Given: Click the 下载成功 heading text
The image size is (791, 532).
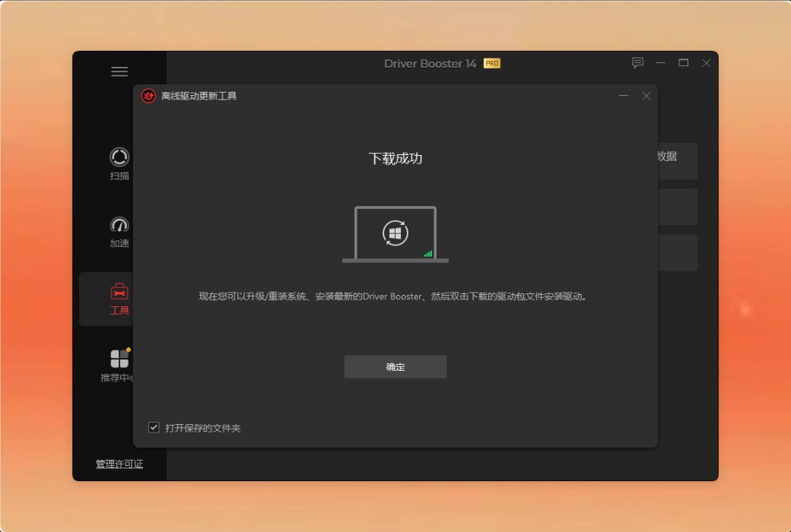Looking at the screenshot, I should [x=395, y=158].
